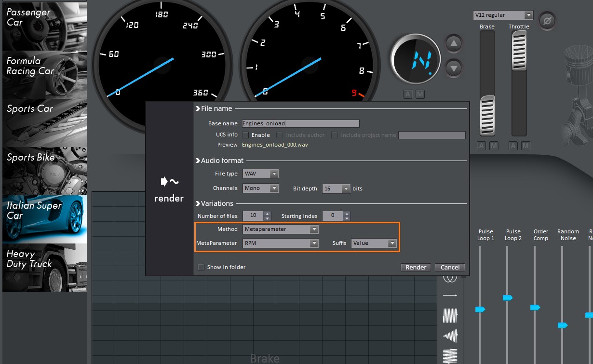Cancel the render dialog
Image resolution: width=593 pixels, height=364 pixels.
(449, 267)
